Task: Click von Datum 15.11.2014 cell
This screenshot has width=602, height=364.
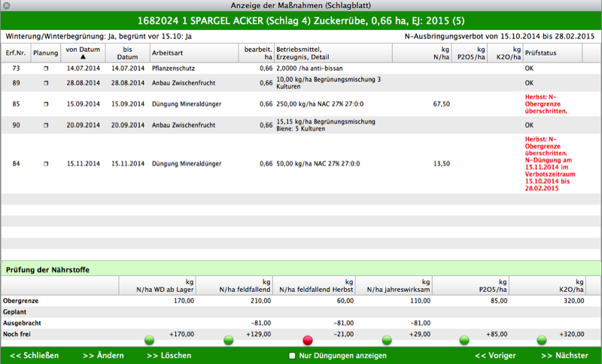Action: point(83,164)
